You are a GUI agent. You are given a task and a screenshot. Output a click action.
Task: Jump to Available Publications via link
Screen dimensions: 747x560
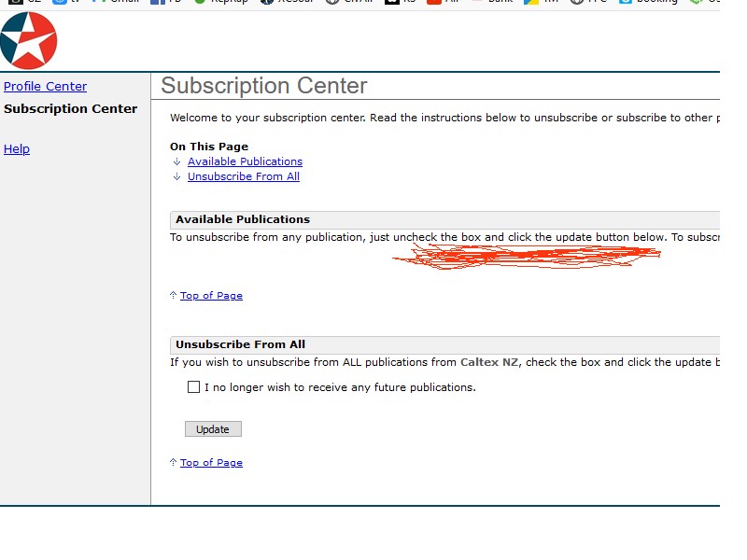coord(245,161)
